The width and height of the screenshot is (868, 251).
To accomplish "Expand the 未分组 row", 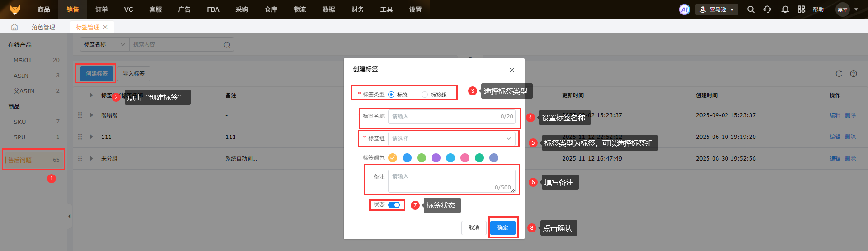I will (x=91, y=158).
